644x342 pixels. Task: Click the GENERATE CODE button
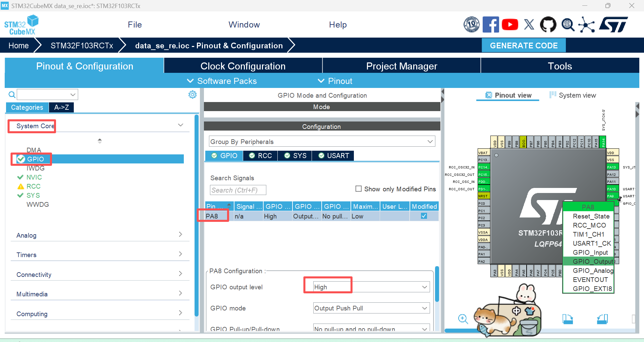pyautogui.click(x=524, y=45)
